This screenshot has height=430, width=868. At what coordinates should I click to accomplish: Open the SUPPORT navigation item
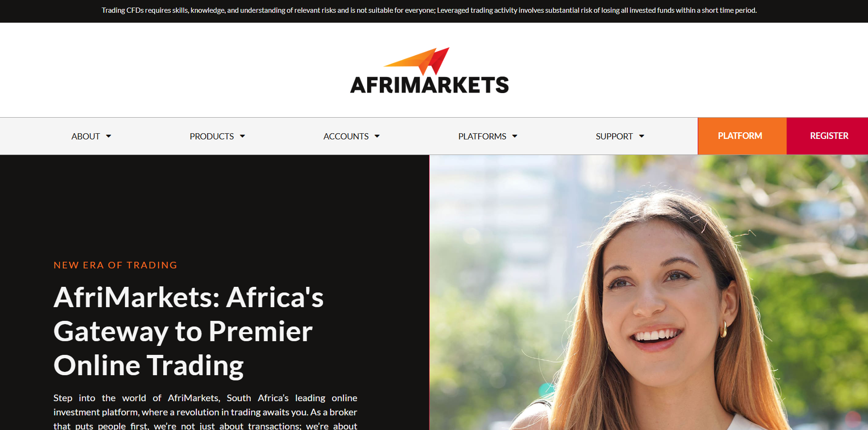click(614, 136)
